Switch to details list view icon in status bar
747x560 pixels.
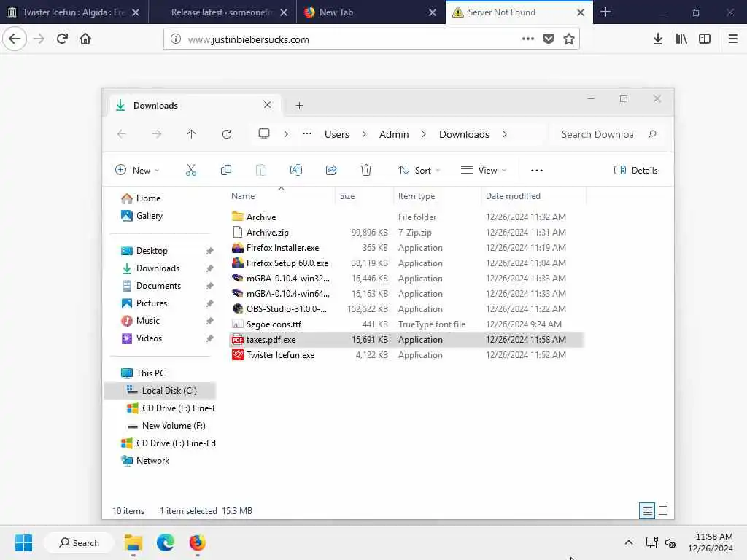[x=647, y=511]
